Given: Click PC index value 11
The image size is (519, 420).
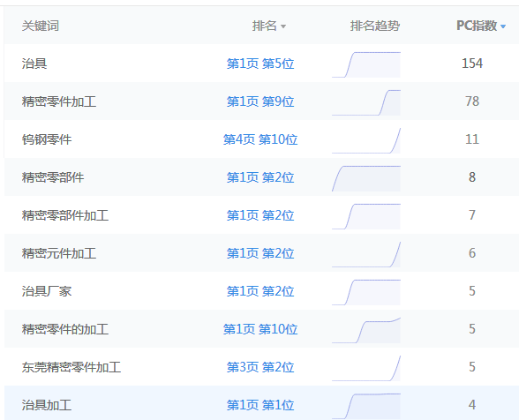Looking at the screenshot, I should click(x=472, y=139).
